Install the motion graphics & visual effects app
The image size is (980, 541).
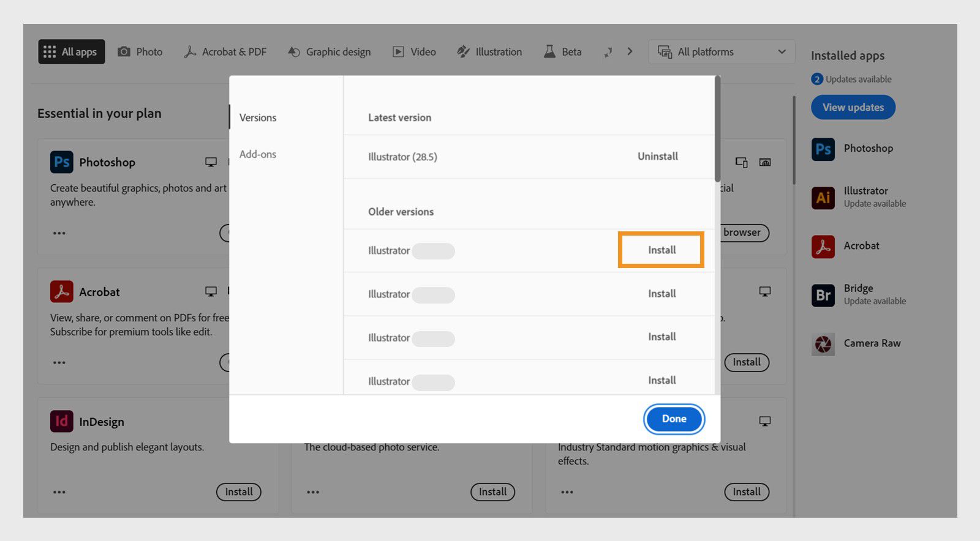click(747, 492)
